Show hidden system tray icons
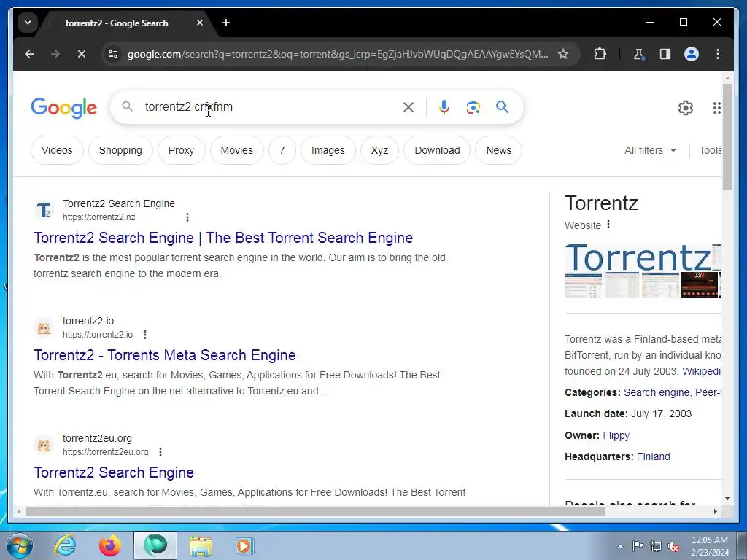The height and width of the screenshot is (560, 747). 620,547
